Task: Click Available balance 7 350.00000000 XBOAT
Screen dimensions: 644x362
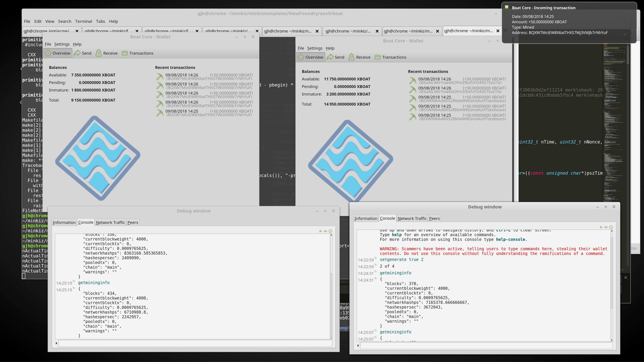Action: click(x=93, y=75)
